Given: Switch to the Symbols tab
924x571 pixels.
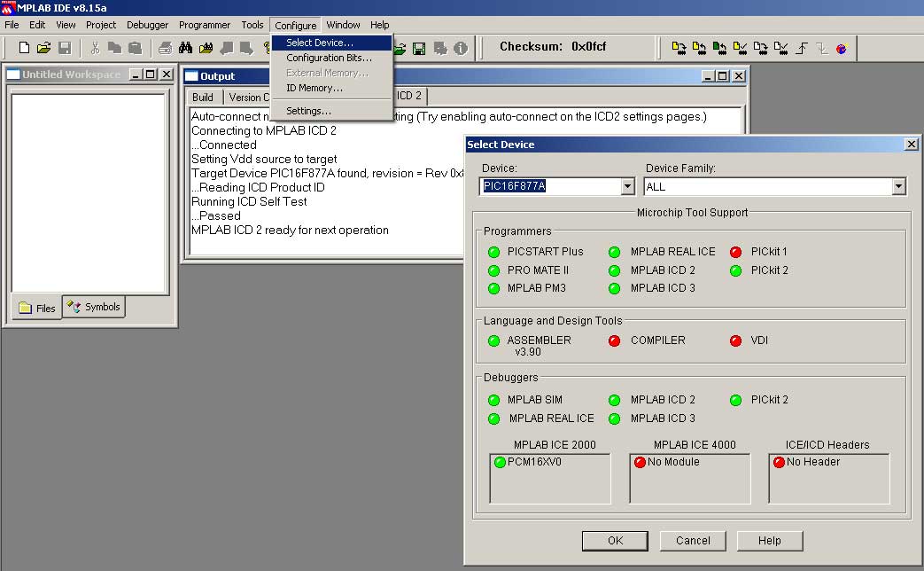Looking at the screenshot, I should [x=95, y=307].
